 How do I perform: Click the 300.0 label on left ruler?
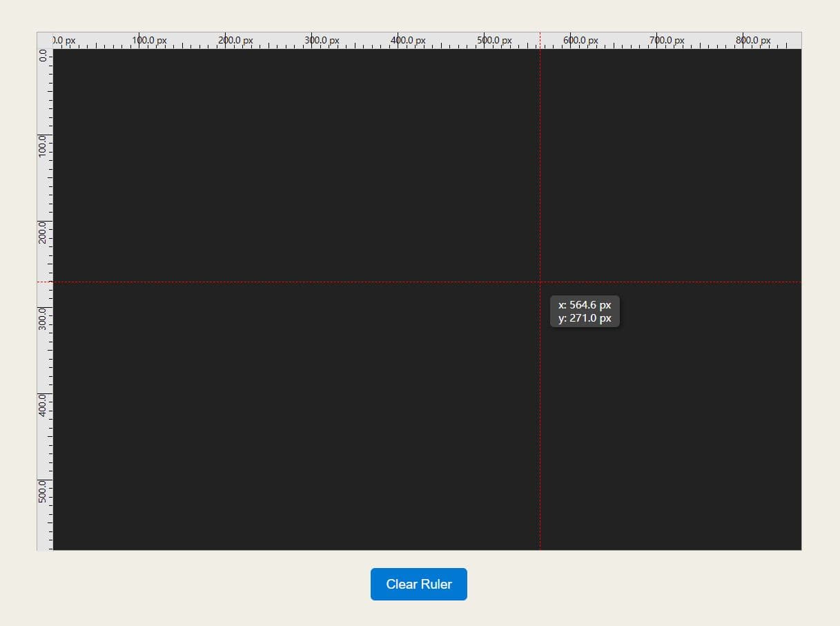coord(44,317)
